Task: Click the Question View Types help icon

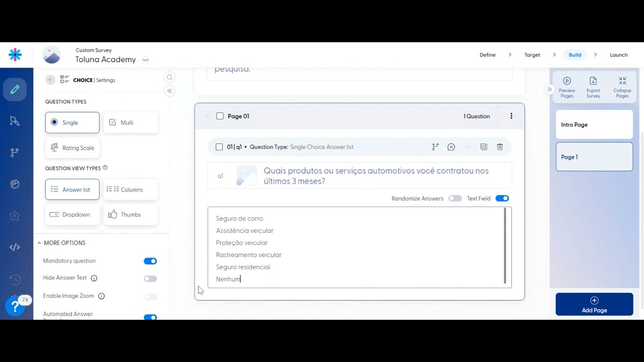Action: point(105,168)
